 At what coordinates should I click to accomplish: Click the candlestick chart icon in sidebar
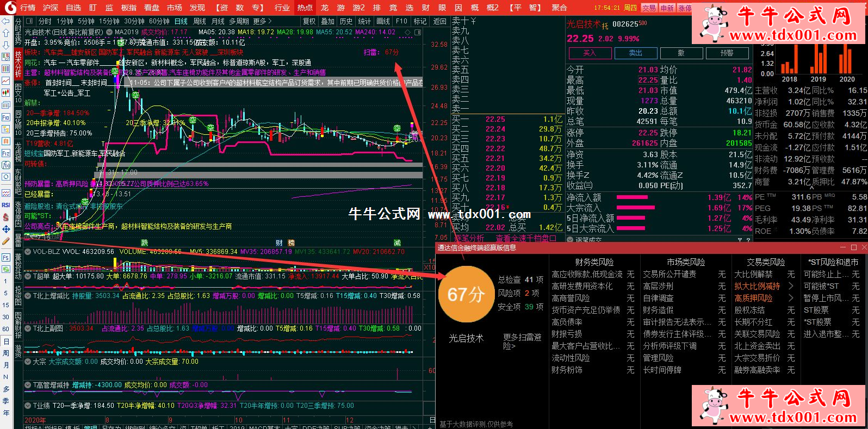tap(5, 92)
